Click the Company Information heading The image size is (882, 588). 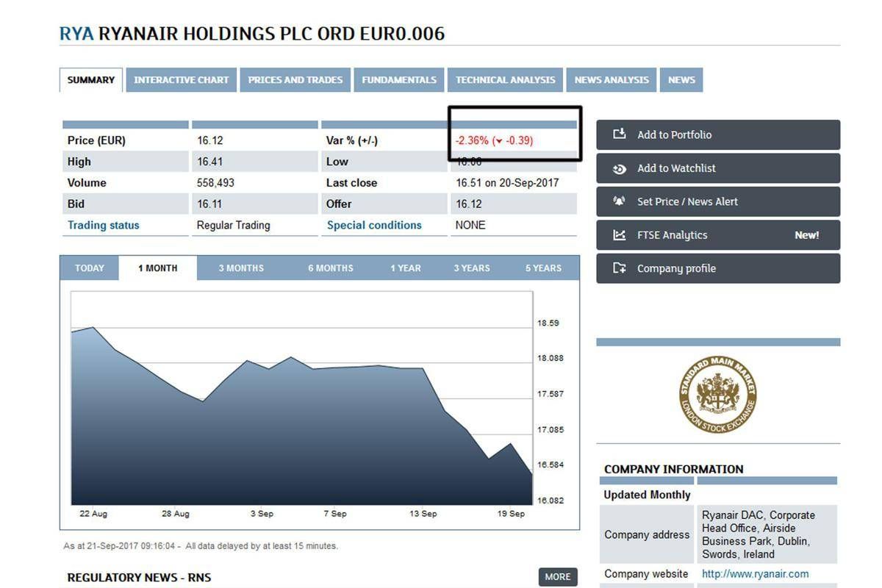click(674, 469)
